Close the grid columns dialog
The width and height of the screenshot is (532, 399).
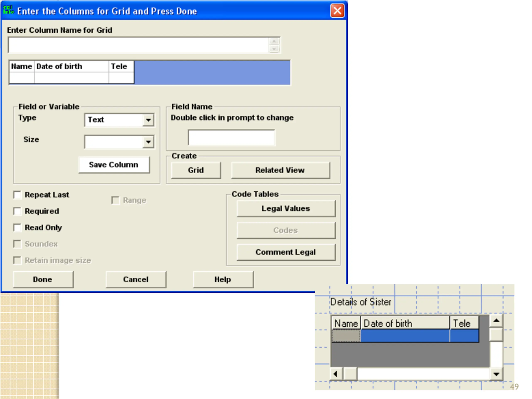(x=337, y=11)
